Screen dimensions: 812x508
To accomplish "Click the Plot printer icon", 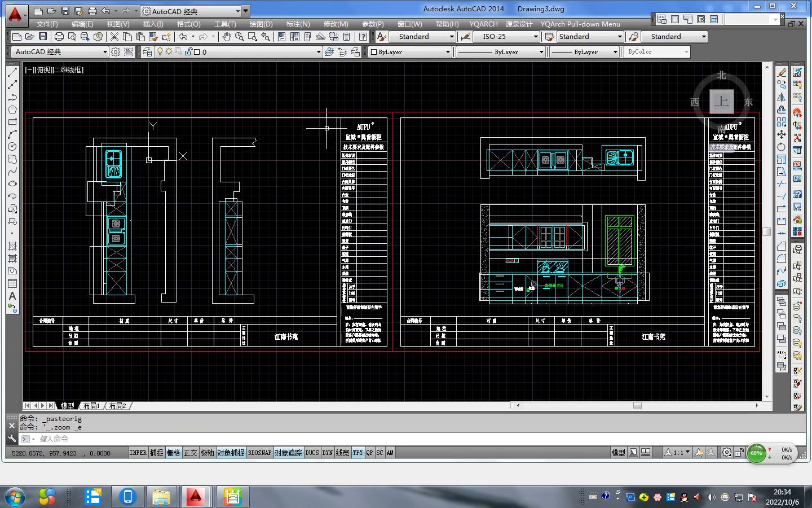I will [59, 37].
